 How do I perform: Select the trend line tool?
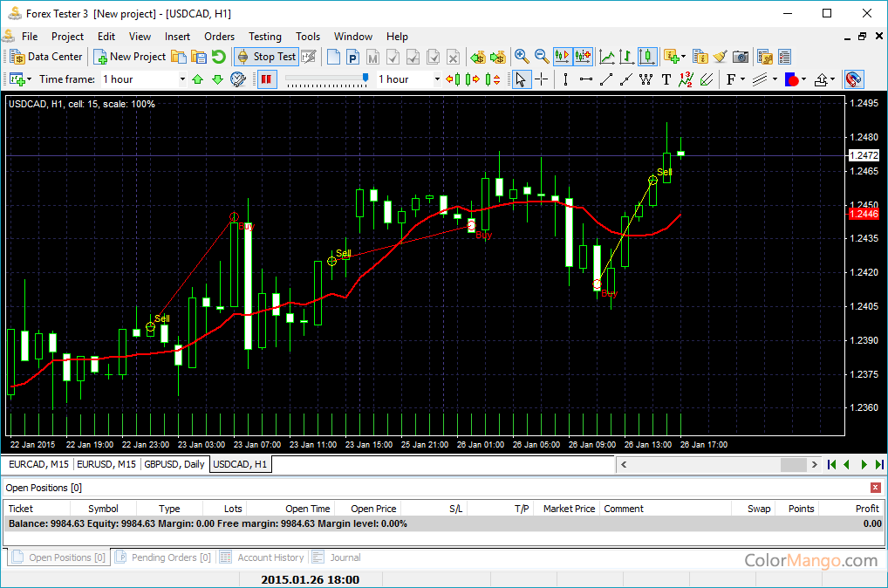click(606, 79)
